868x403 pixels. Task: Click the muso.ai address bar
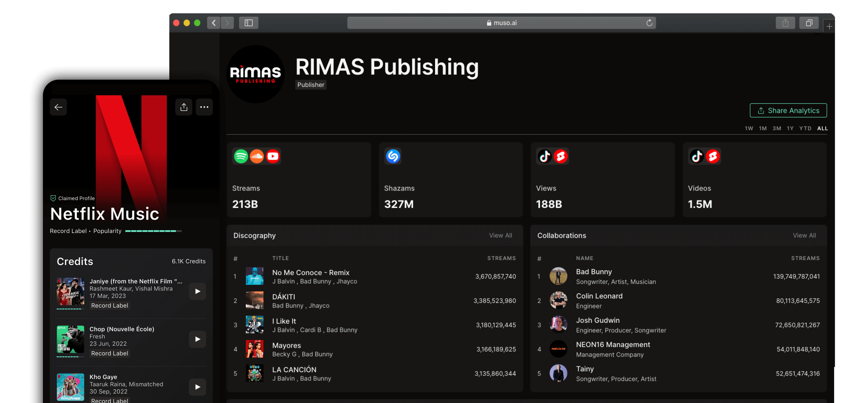pos(501,23)
